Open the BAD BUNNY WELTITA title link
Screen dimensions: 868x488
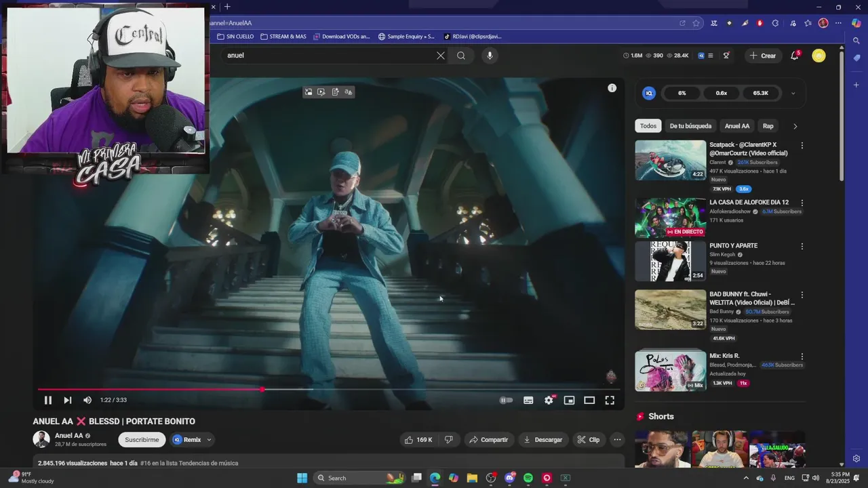pos(751,298)
